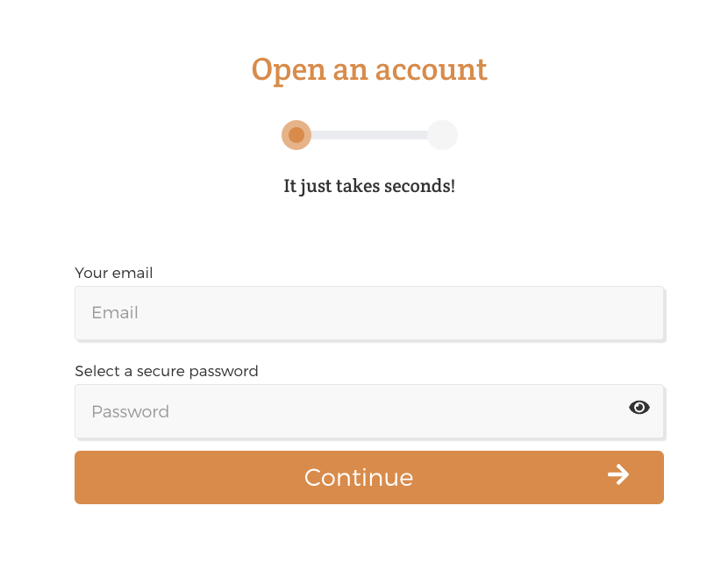Click the Continue button
Image resolution: width=728 pixels, height=577 pixels.
click(x=369, y=477)
